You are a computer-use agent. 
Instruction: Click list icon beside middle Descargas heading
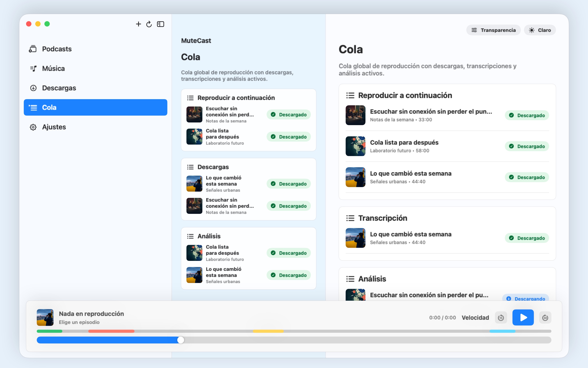pyautogui.click(x=190, y=167)
